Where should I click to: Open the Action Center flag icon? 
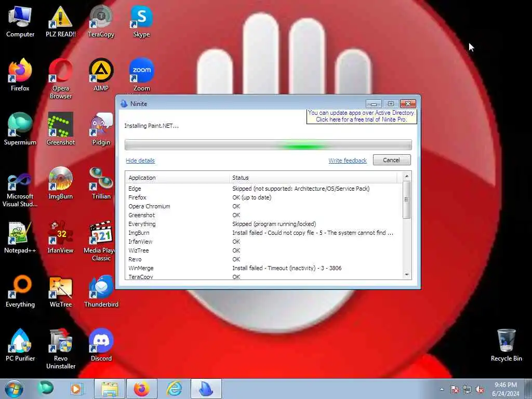pyautogui.click(x=454, y=390)
